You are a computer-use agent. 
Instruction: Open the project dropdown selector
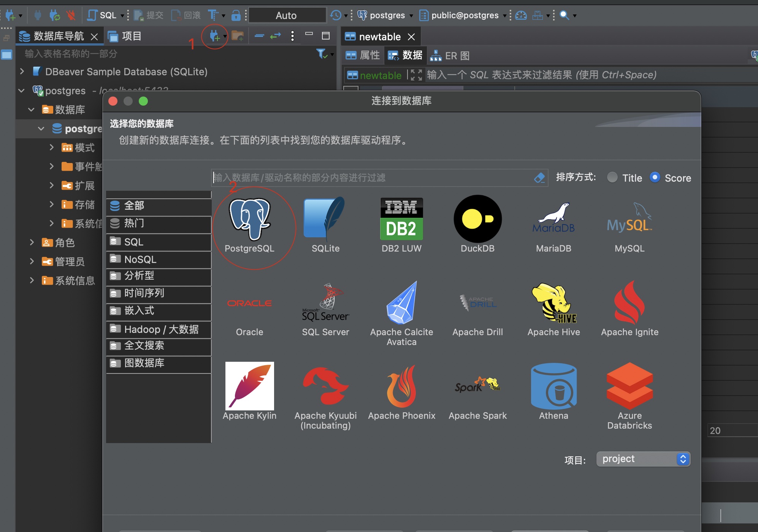643,459
